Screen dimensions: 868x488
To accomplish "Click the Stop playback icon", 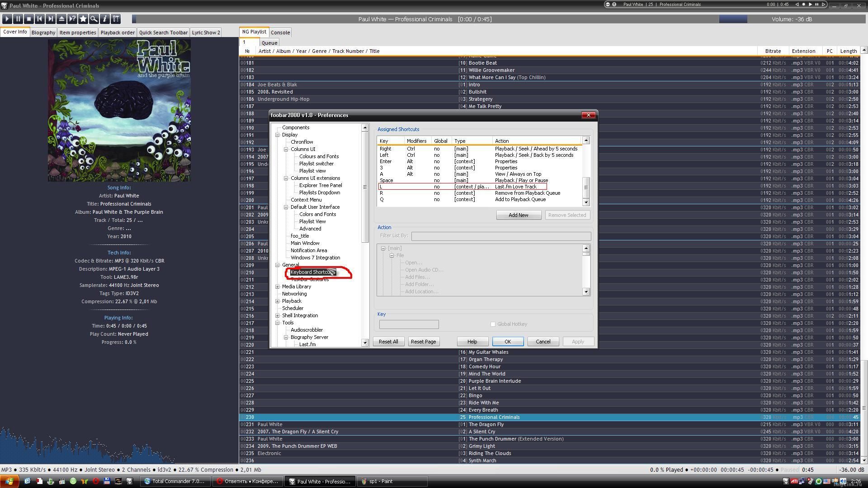I will coord(29,19).
